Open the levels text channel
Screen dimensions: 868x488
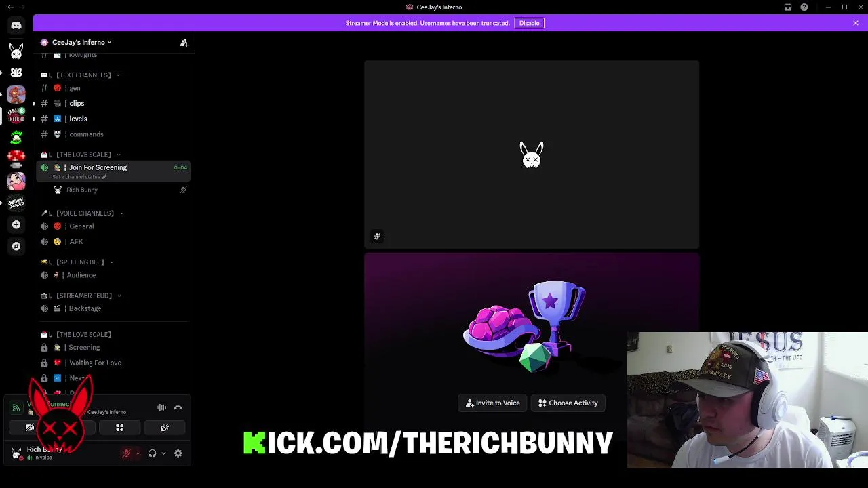point(113,119)
